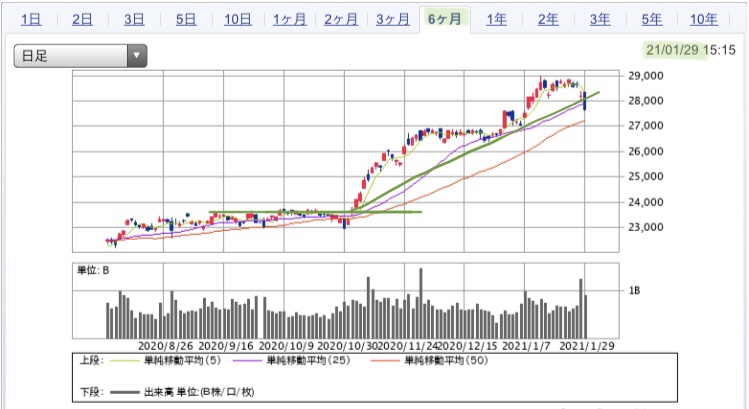The height and width of the screenshot is (409, 749).
Task: Click the 1B volume axis label
Action: [634, 291]
